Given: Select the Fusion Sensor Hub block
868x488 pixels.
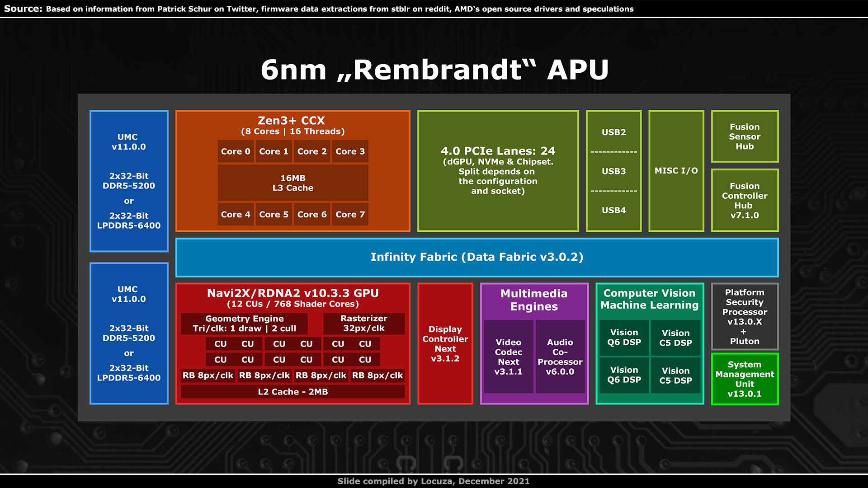Looking at the screenshot, I should tap(745, 136).
